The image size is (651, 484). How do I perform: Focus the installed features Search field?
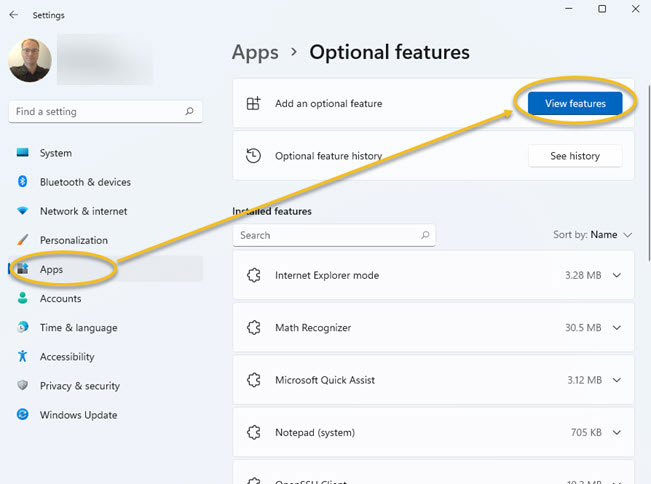[x=334, y=235]
